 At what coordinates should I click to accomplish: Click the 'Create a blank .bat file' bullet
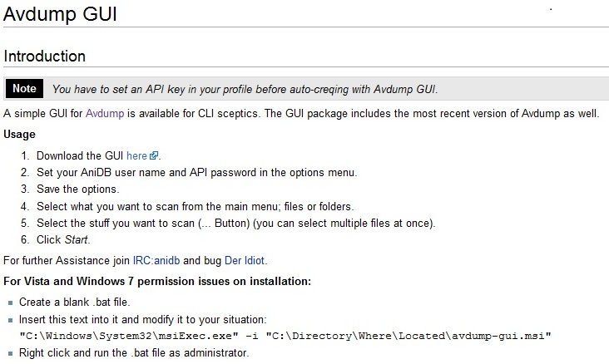[75, 302]
